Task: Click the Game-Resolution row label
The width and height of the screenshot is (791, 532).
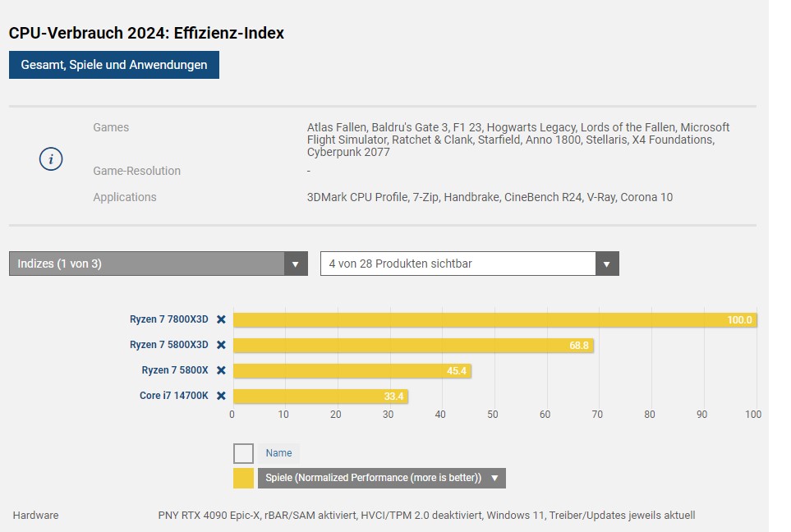Action: click(x=136, y=171)
